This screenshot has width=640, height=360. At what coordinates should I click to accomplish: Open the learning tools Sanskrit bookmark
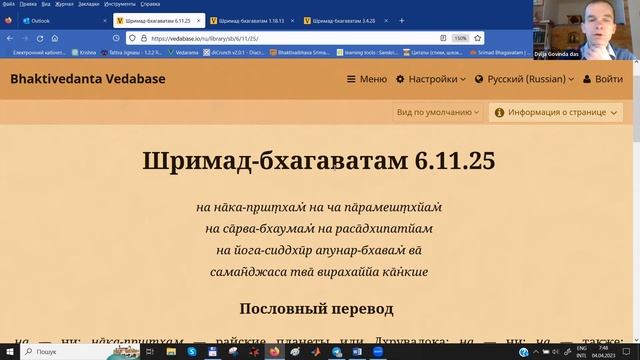pos(367,52)
